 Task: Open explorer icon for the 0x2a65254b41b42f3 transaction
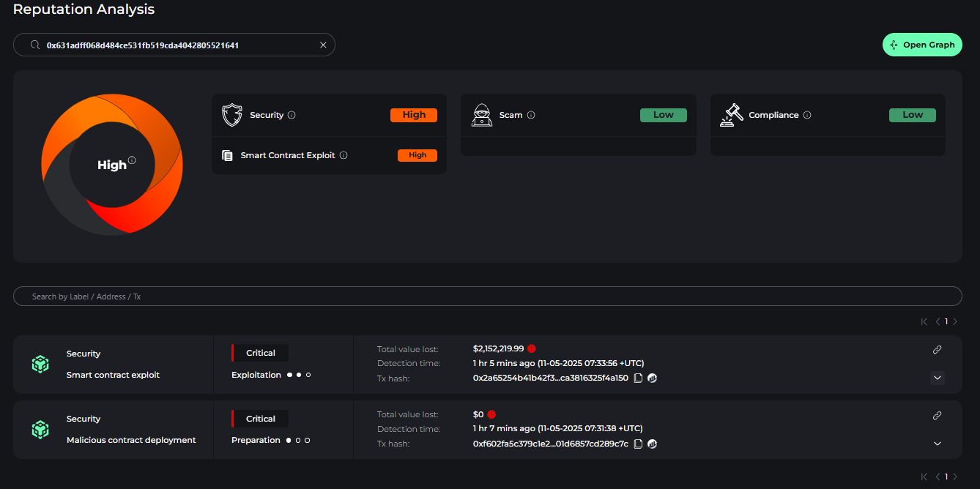pos(652,378)
